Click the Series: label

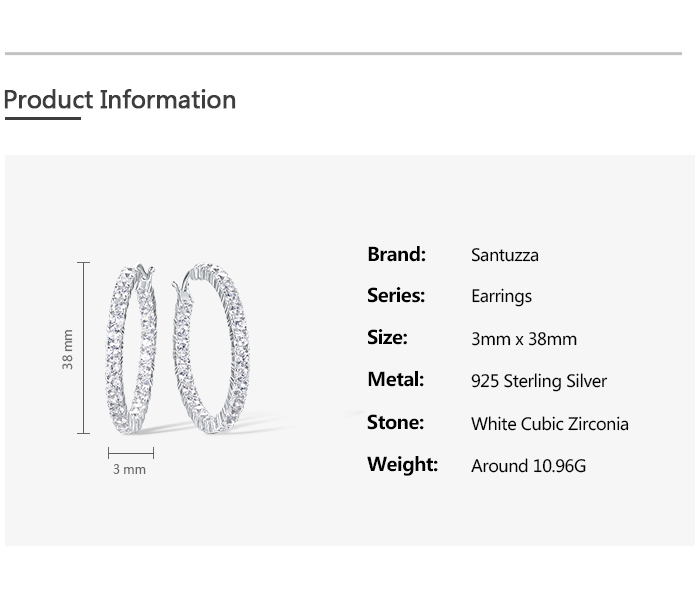(x=396, y=296)
